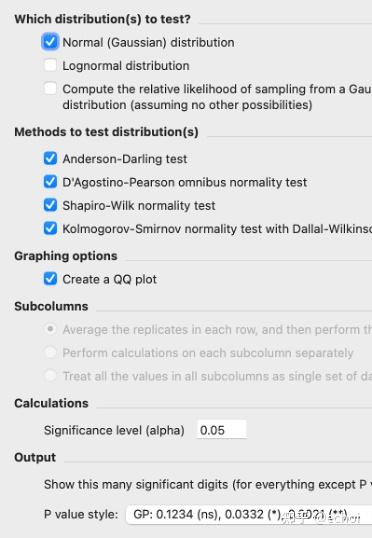Click the 'Subcolumns' section heading
Screen dimensions: 372x538
[51, 306]
